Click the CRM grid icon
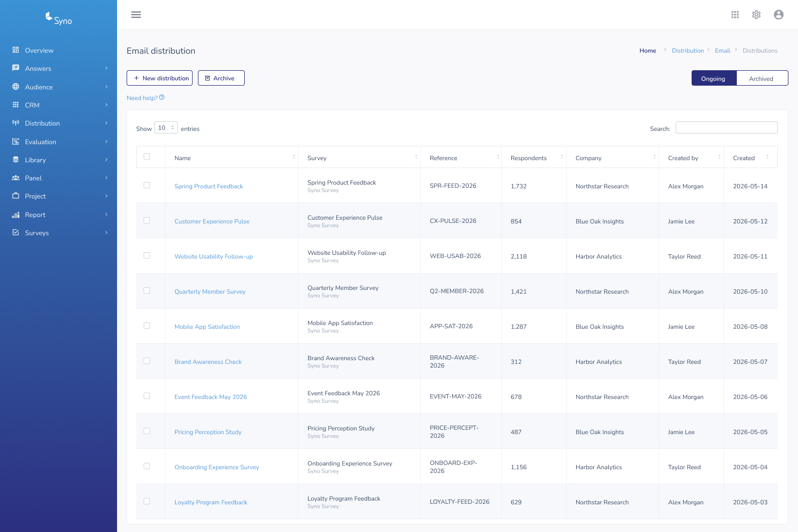Screen dimensions: 798x532 pyautogui.click(x=15, y=105)
